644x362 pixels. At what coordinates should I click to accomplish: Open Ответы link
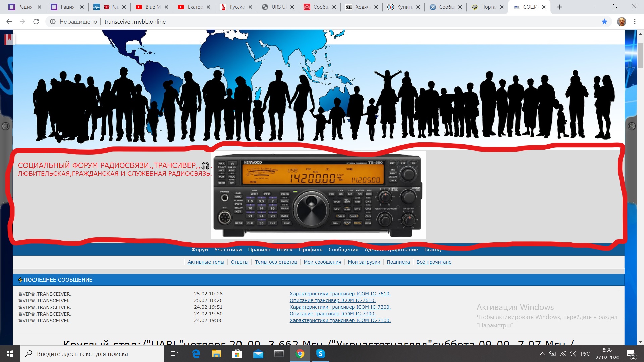pyautogui.click(x=239, y=262)
